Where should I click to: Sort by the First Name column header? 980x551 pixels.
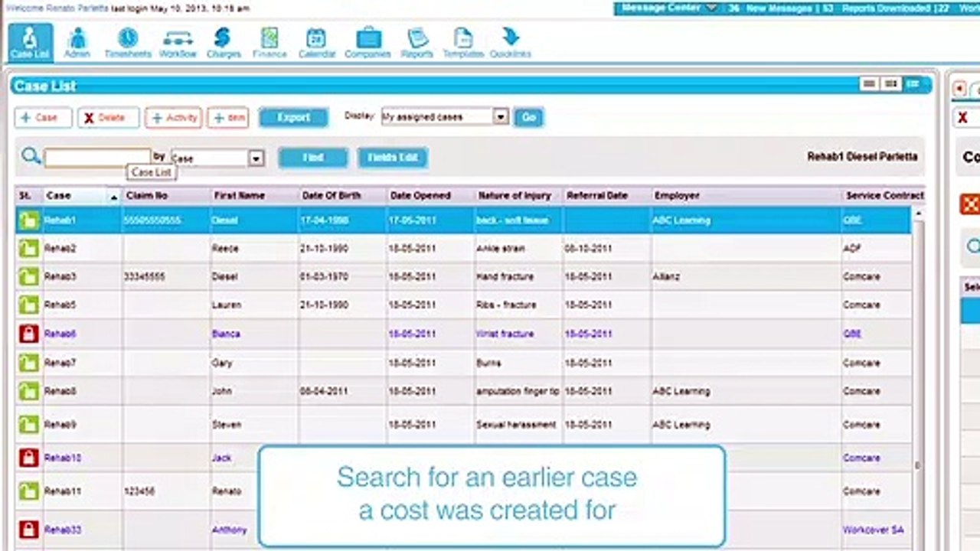pyautogui.click(x=239, y=196)
